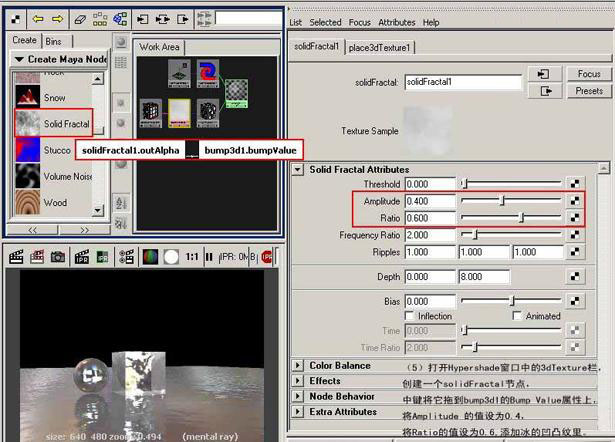Select Work Area tab
Viewport: 615px width, 442px height.
tap(159, 47)
